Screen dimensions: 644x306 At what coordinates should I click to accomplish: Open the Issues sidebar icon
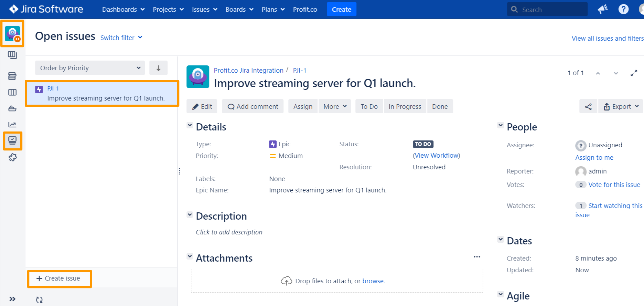[12, 141]
